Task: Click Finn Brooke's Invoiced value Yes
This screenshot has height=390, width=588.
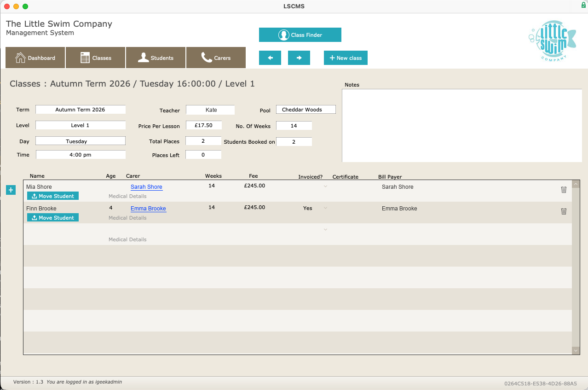Action: click(x=308, y=208)
